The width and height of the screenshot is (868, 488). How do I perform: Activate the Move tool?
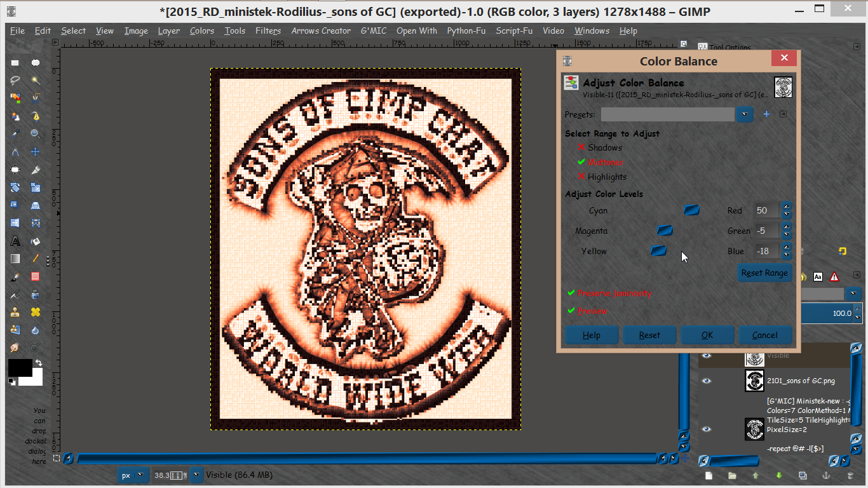coord(36,152)
